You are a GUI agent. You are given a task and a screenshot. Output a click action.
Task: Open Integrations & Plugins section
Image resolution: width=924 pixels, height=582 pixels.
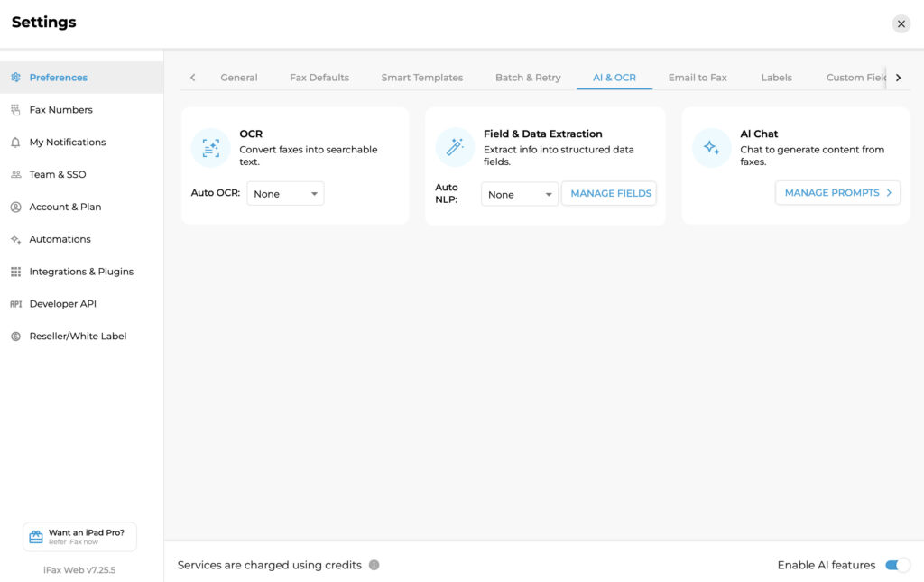(x=80, y=272)
